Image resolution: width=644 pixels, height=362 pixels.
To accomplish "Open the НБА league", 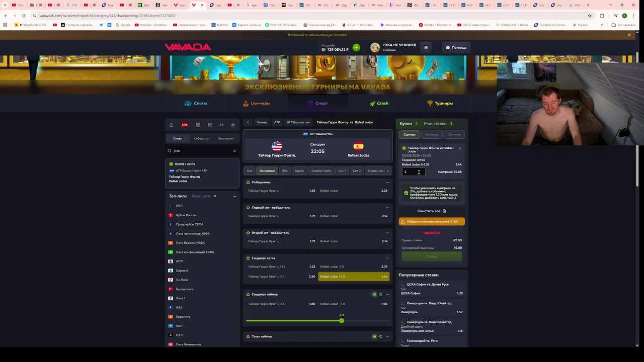I will [179, 308].
